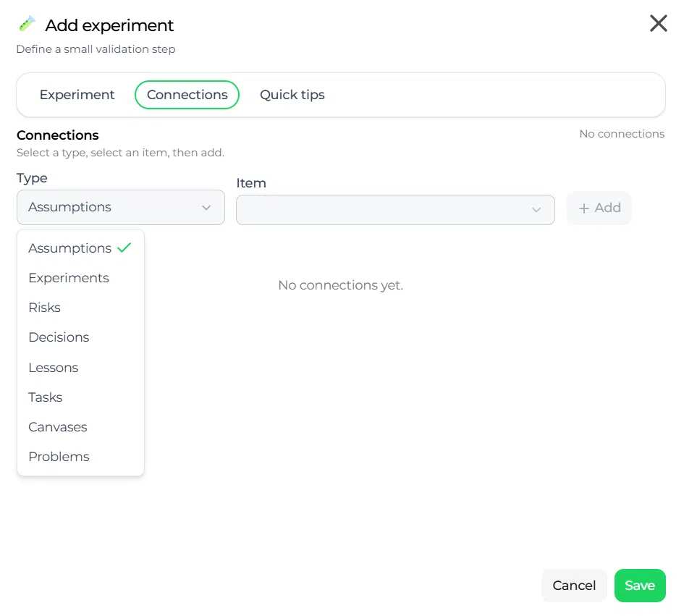
Task: Click the + Add connection button
Action: pyautogui.click(x=599, y=208)
